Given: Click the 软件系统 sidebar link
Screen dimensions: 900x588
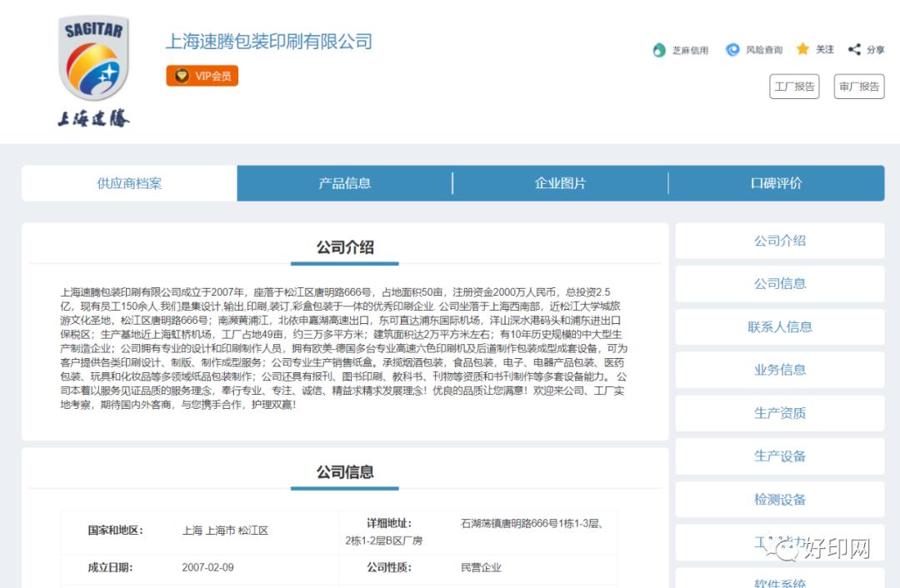Looking at the screenshot, I should click(779, 582).
